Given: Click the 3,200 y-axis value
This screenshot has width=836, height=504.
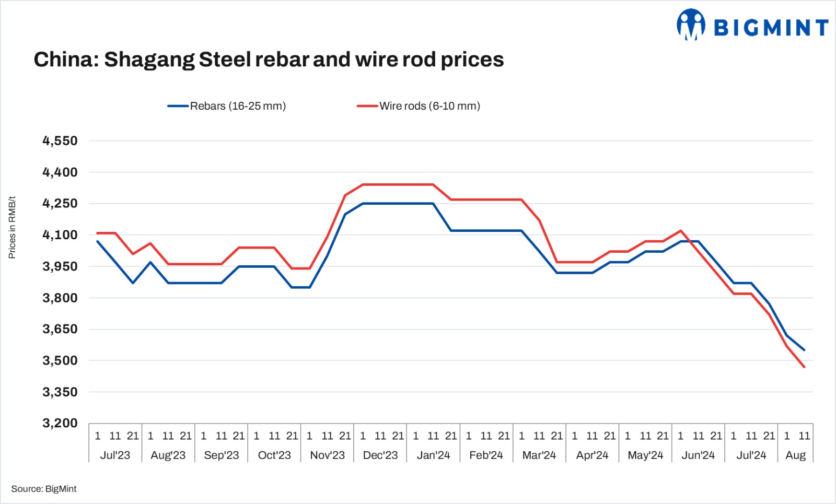Looking at the screenshot, I should 60,423.
